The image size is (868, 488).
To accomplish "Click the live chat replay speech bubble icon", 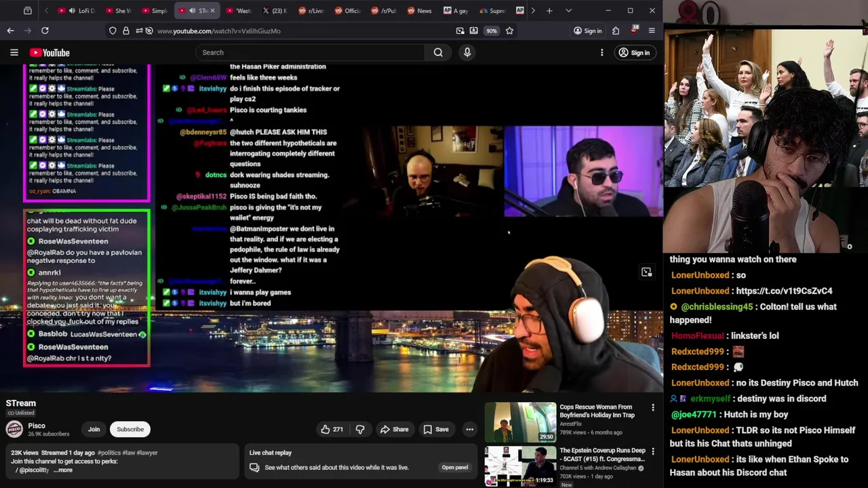I will coord(254,467).
